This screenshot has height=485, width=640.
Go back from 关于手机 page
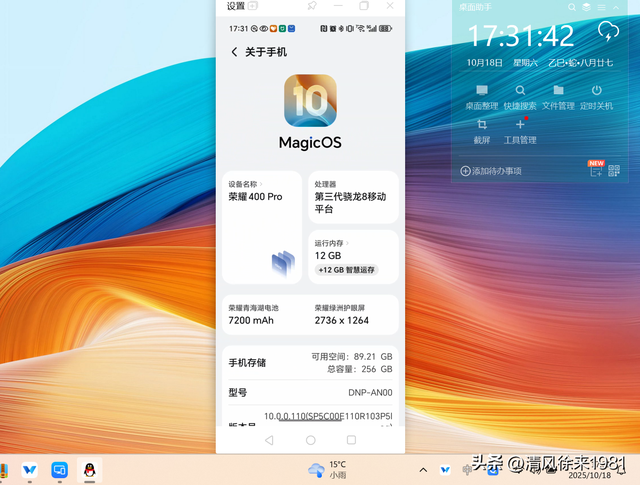click(x=234, y=52)
